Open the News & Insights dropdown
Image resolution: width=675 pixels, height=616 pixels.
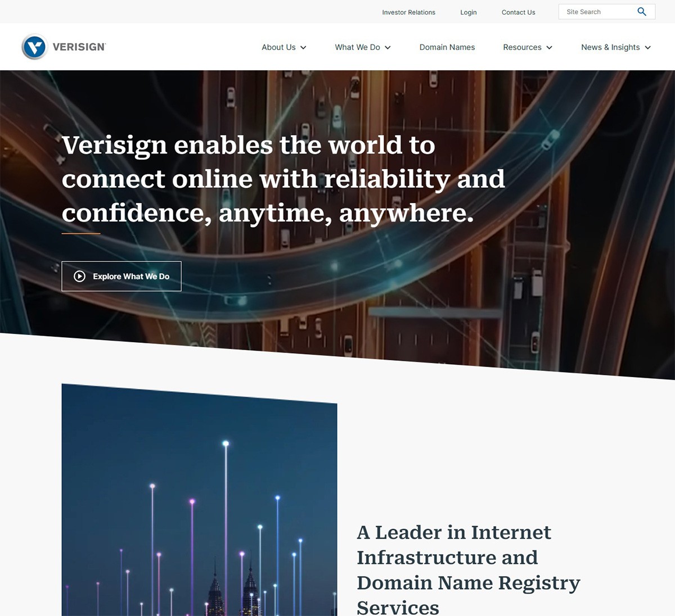tap(610, 47)
